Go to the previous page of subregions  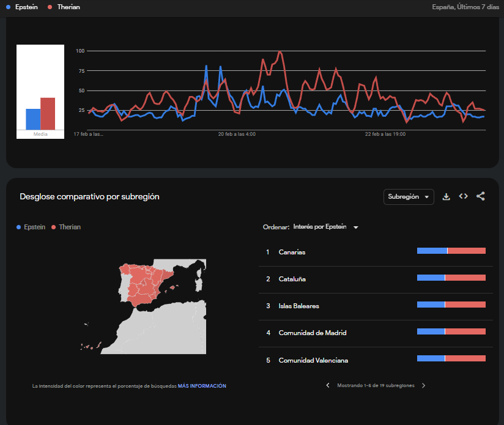click(x=328, y=386)
